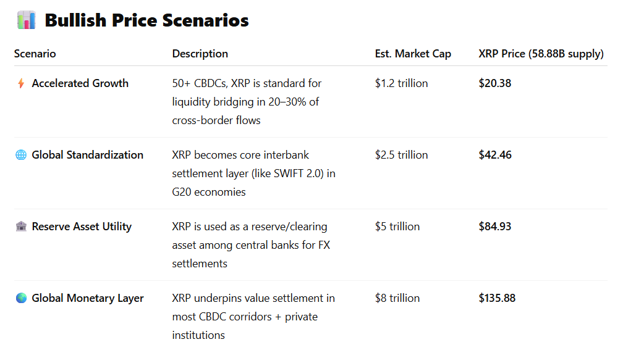
Task: Select the Reserve Asset Utility scenario label
Action: 82,227
